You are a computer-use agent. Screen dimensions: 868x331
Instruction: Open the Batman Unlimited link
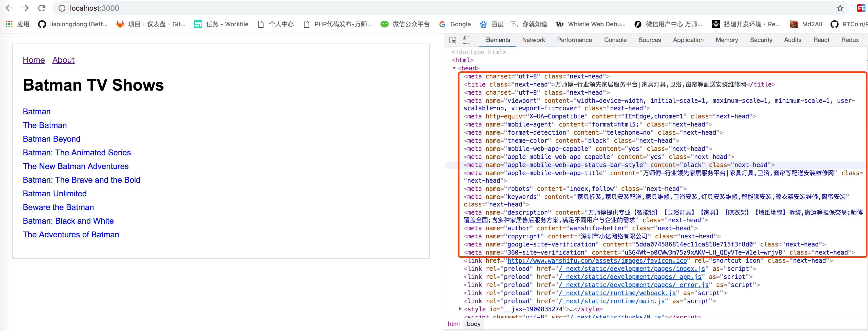pyautogui.click(x=55, y=194)
